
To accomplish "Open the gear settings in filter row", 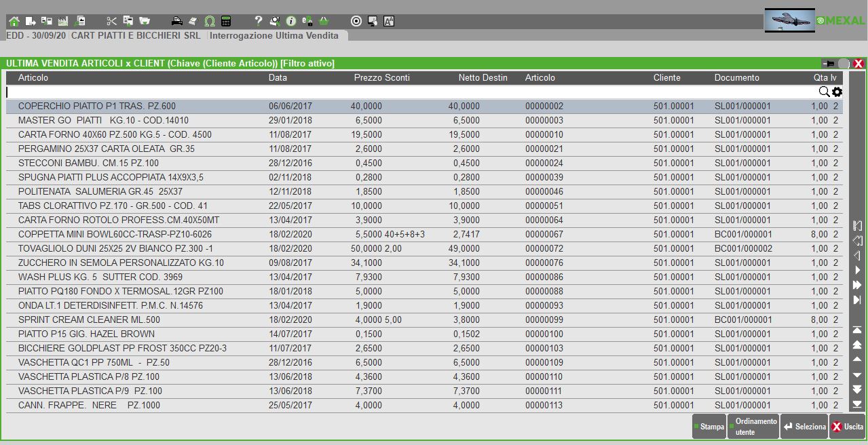I will click(x=837, y=92).
